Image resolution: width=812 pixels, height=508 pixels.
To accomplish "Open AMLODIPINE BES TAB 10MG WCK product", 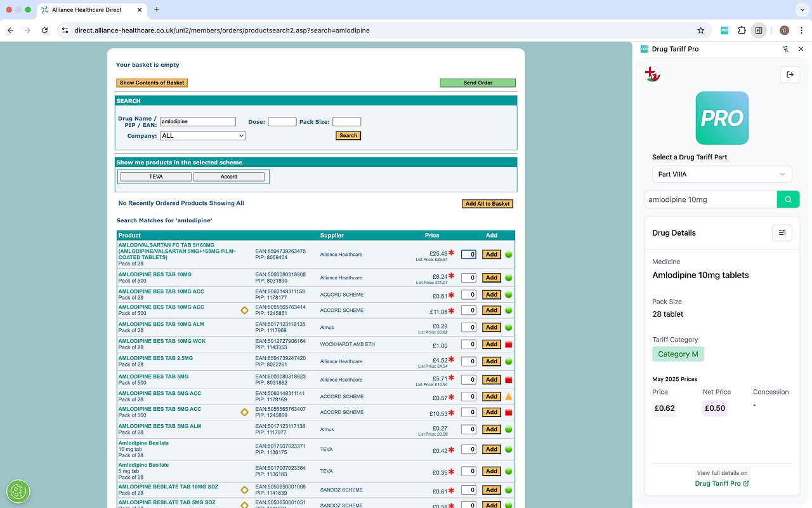I will (x=162, y=341).
